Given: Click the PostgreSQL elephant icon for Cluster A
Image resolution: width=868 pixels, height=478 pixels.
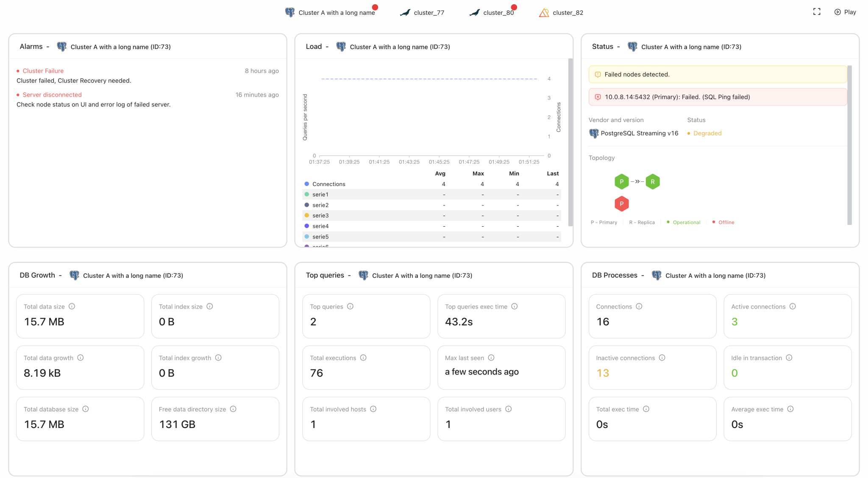Looking at the screenshot, I should pos(290,12).
